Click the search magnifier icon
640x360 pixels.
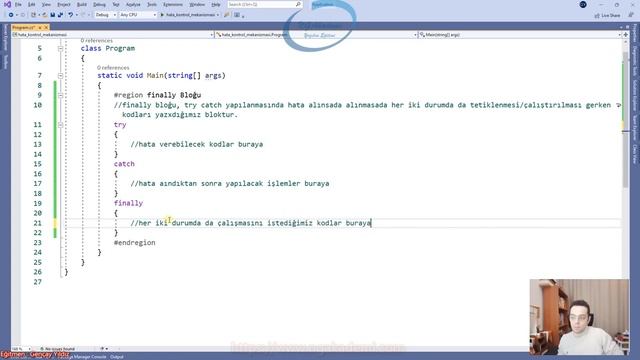[x=298, y=4]
